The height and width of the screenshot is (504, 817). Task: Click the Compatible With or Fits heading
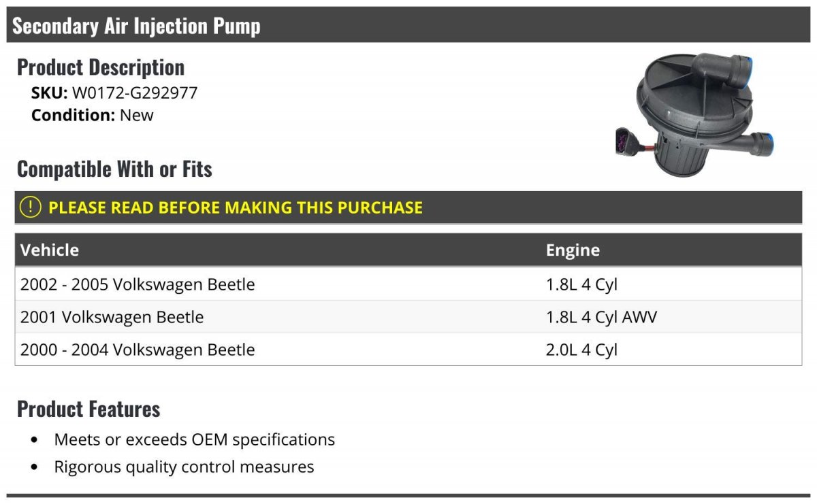[114, 169]
